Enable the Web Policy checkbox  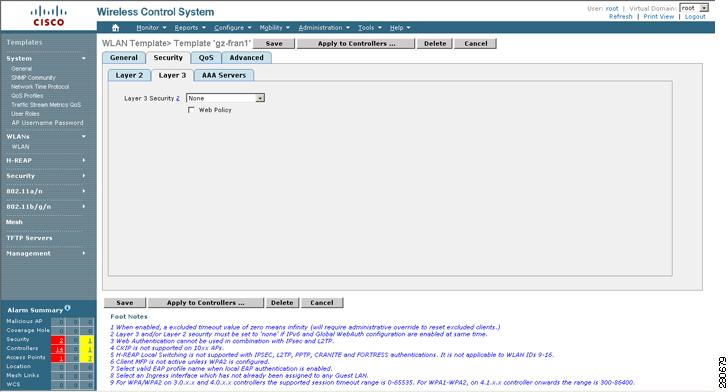point(191,110)
